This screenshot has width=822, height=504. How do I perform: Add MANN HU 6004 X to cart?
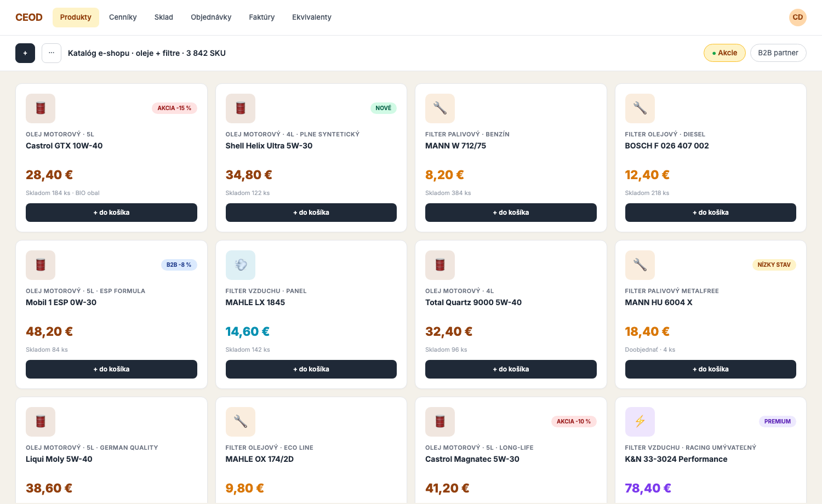pyautogui.click(x=711, y=369)
